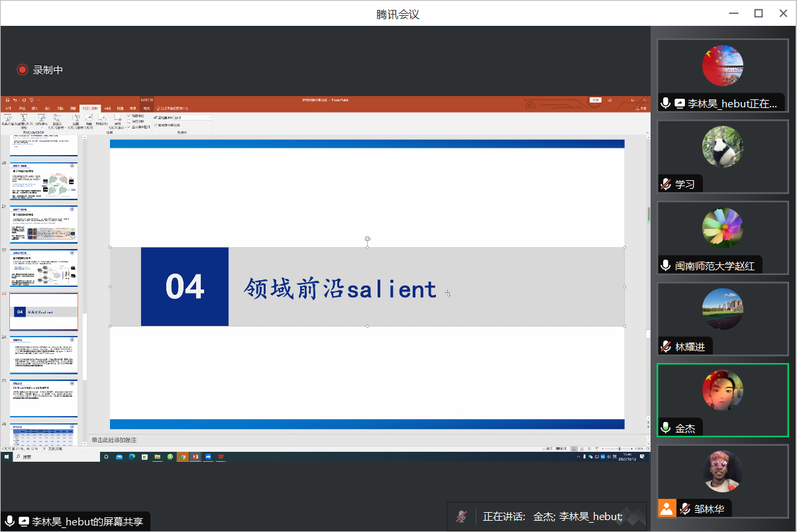Viewport: 797px width, 532px height.
Task: Toggle the 播放旁白 checkbox
Action: pos(129,116)
